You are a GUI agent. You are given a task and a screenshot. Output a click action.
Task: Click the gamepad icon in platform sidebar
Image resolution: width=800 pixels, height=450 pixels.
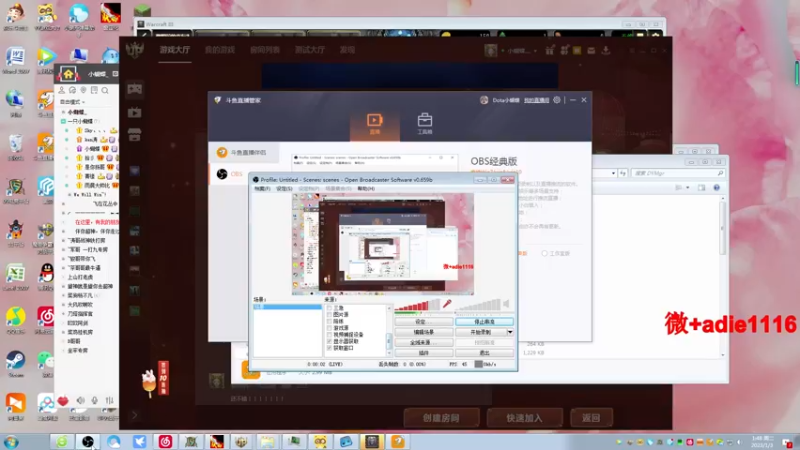click(135, 89)
